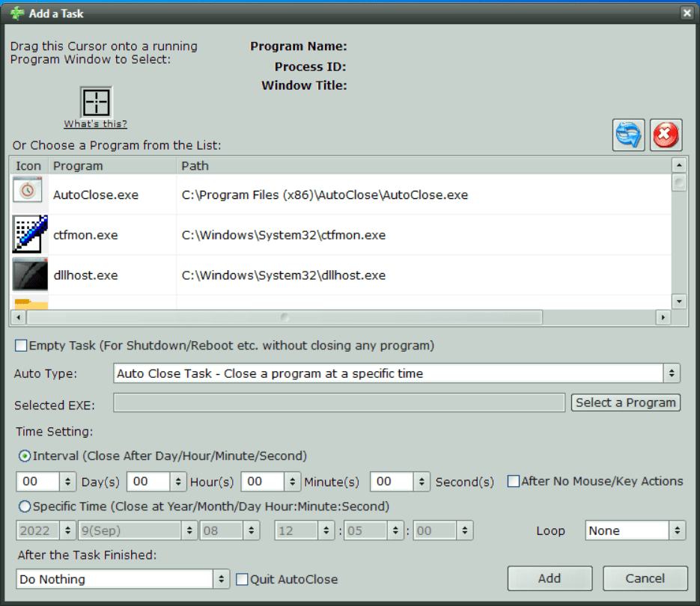Screen dimensions: 700x606
Task: Click the Day(s) value field
Action: click(37, 482)
